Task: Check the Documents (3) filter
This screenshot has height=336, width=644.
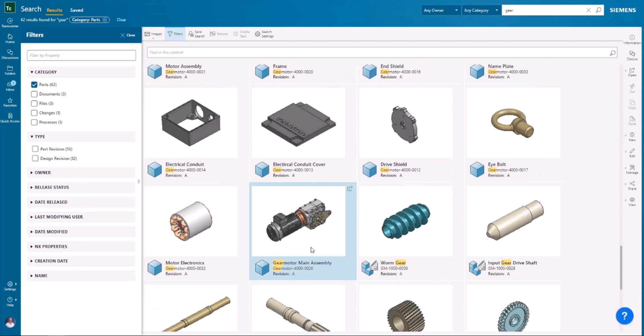Action: coord(34,94)
